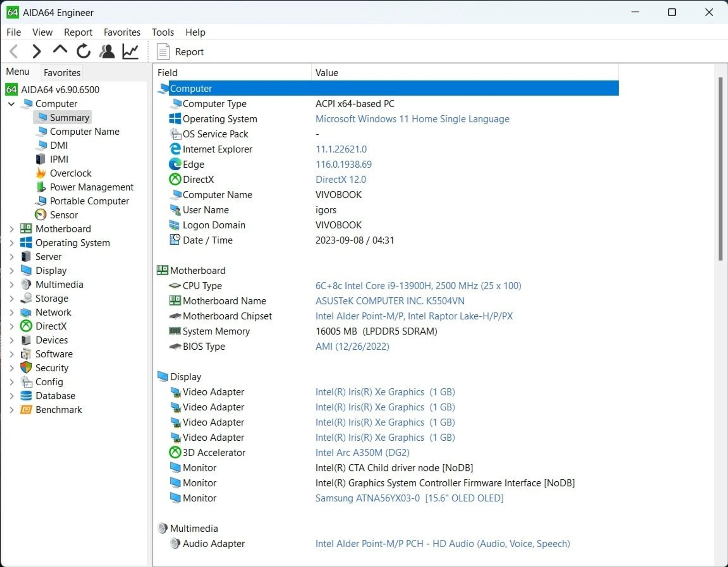Viewport: 728px width, 567px height.
Task: Switch to the Menu sidebar tab
Action: 17,72
